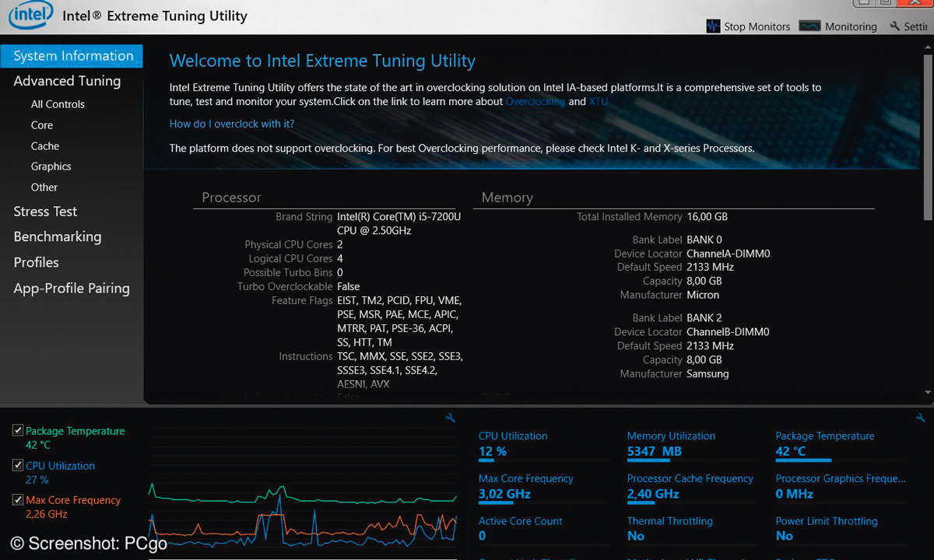Viewport: 934px width, 560px height.
Task: Open monitor tiles wrench settings icon
Action: point(922,418)
